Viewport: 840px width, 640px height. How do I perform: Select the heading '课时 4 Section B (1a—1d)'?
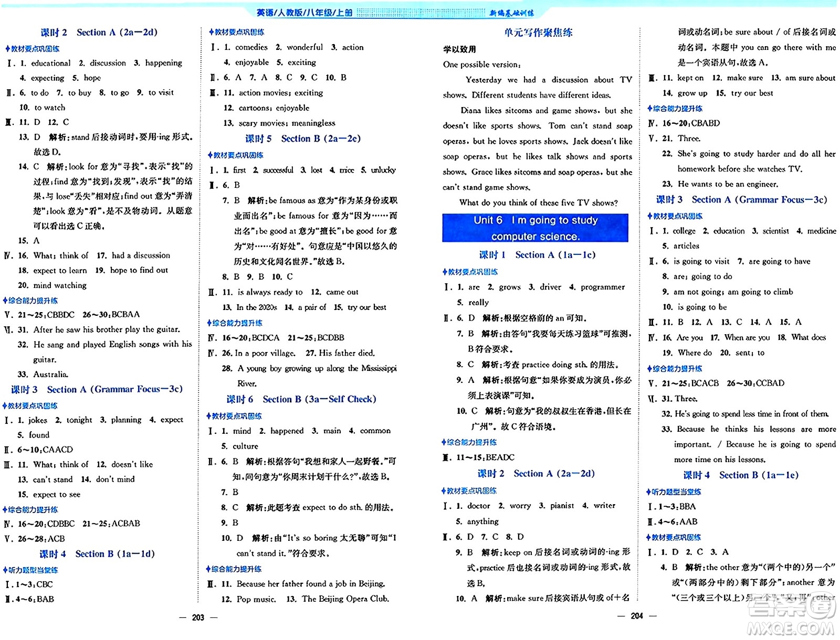97,554
